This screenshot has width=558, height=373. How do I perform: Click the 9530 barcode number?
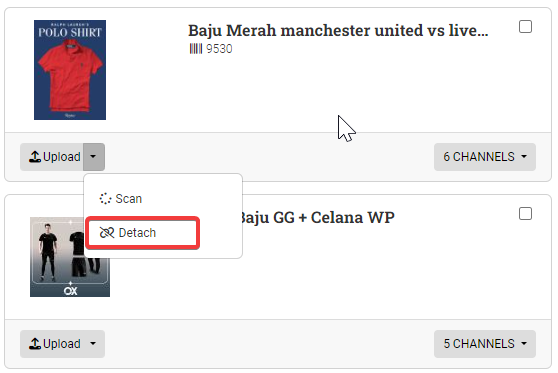click(x=219, y=49)
